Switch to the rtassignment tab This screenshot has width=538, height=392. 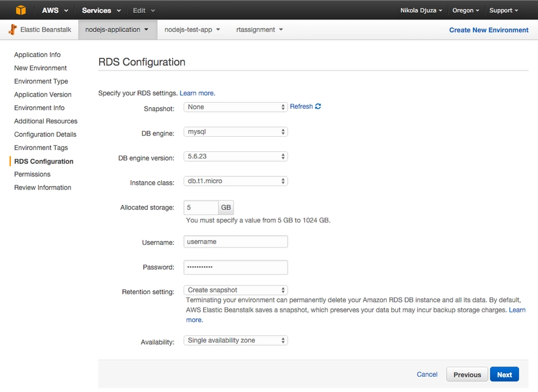pos(259,30)
